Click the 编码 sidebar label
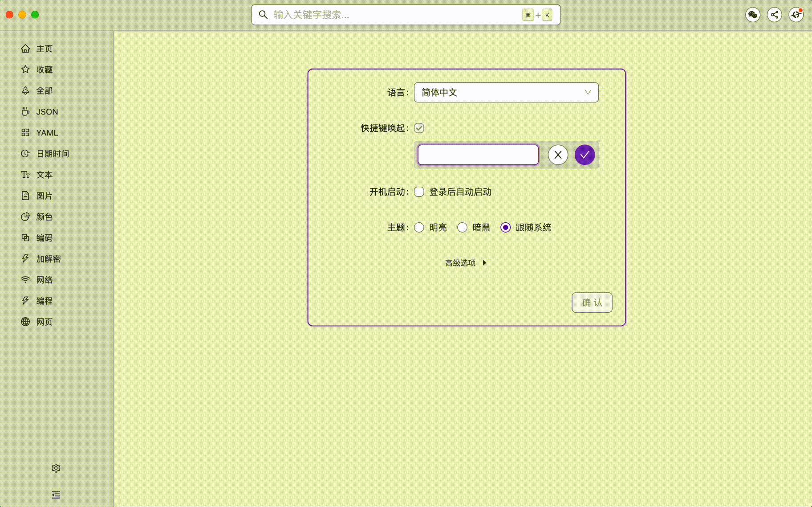The image size is (812, 507). click(x=45, y=237)
